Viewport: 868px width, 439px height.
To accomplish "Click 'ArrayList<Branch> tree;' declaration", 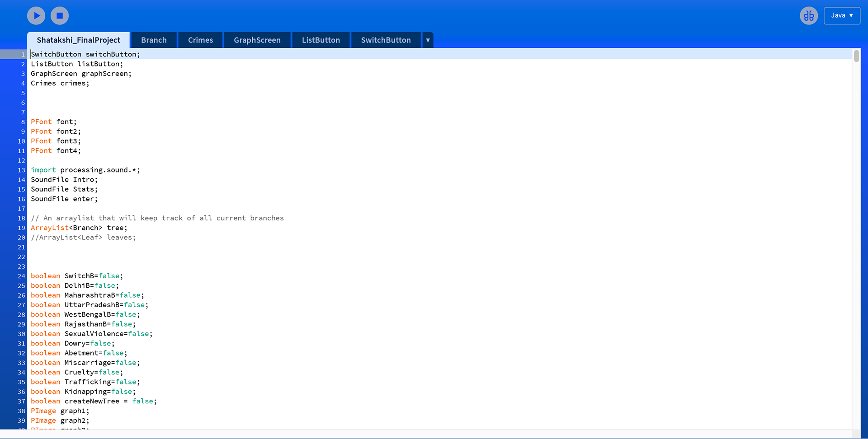I will point(79,228).
